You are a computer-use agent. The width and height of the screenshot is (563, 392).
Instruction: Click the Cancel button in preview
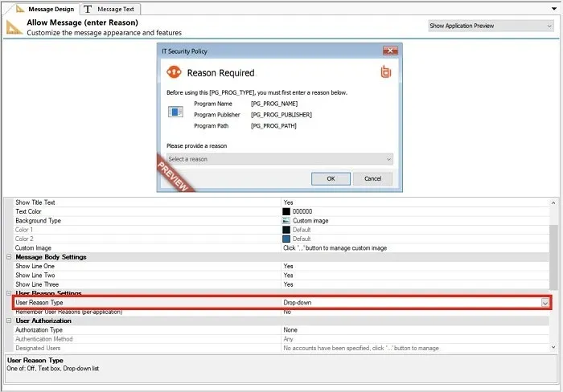[x=372, y=178]
